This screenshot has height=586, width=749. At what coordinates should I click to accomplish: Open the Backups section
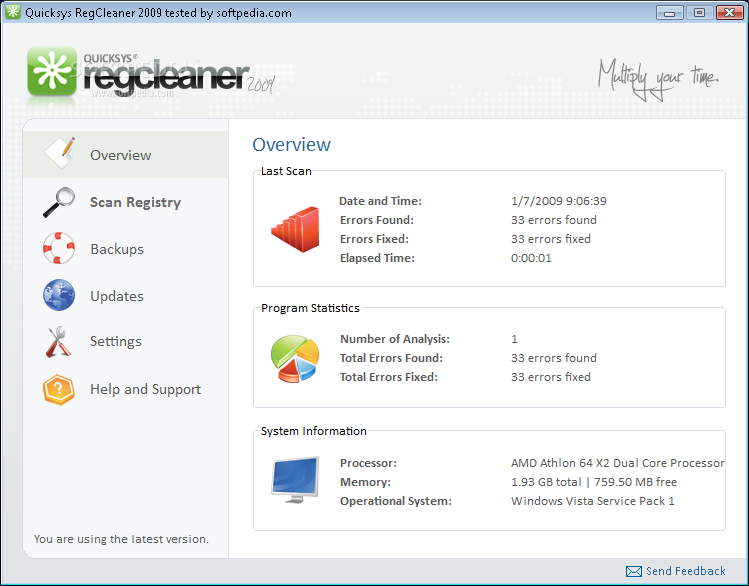(x=117, y=249)
